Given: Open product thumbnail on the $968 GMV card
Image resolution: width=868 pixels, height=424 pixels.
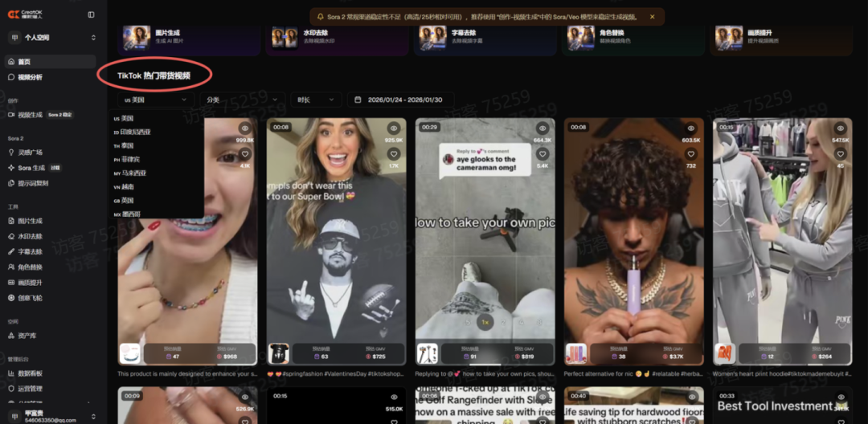Looking at the screenshot, I should point(129,354).
